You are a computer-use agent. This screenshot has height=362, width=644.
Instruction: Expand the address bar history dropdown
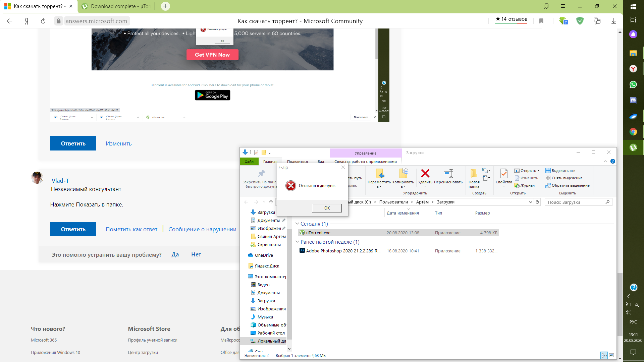[530, 202]
